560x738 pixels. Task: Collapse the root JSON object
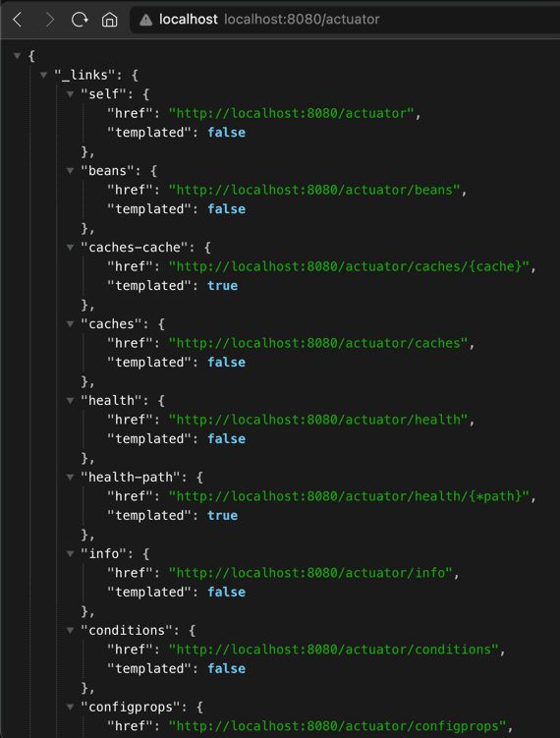click(x=18, y=56)
